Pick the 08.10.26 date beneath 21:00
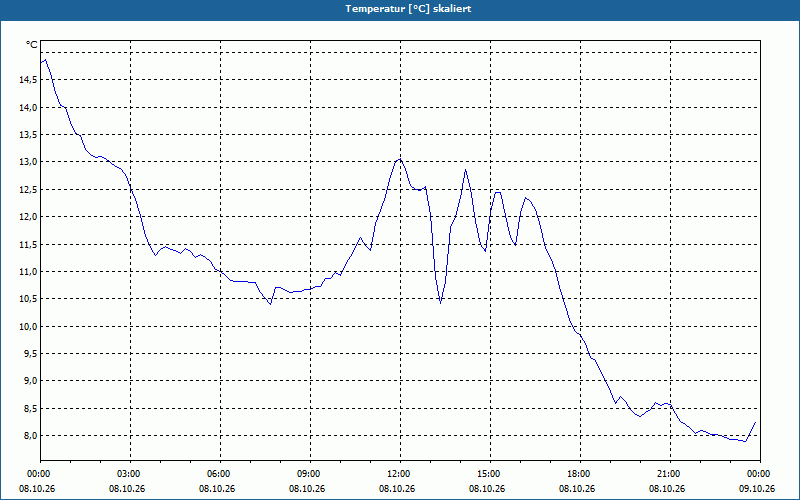 [x=667, y=489]
